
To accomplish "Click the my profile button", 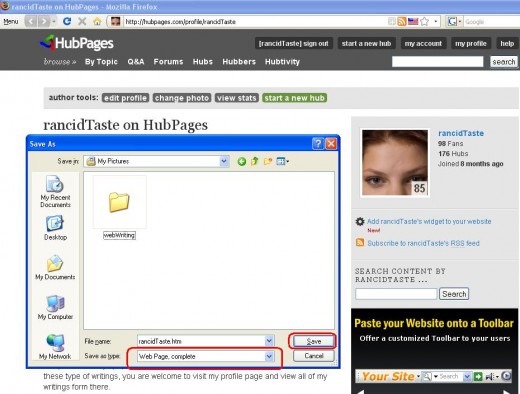I will (x=471, y=44).
